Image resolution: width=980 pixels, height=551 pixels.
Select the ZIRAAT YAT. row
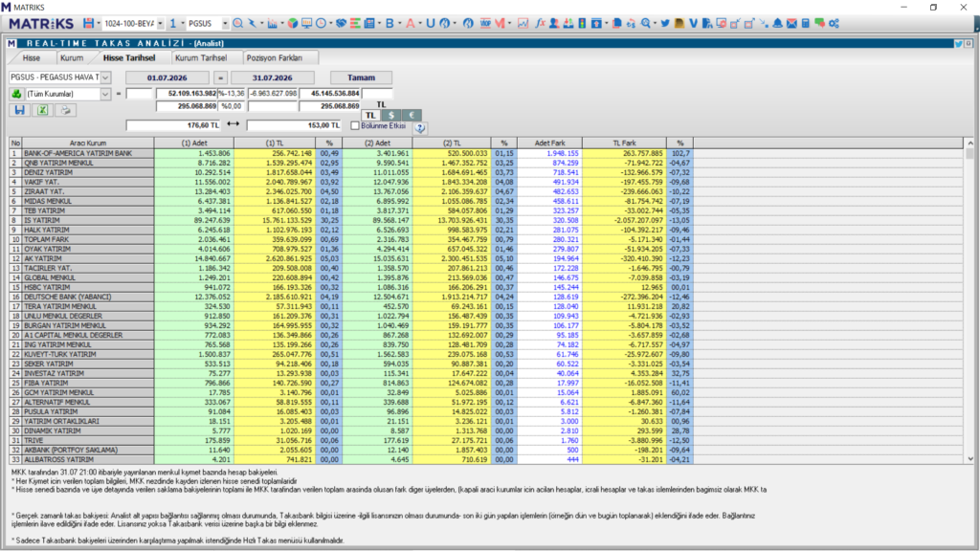tap(351, 191)
